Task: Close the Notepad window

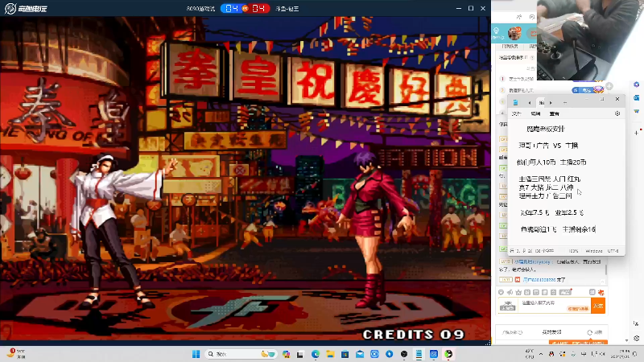Action: pyautogui.click(x=617, y=99)
